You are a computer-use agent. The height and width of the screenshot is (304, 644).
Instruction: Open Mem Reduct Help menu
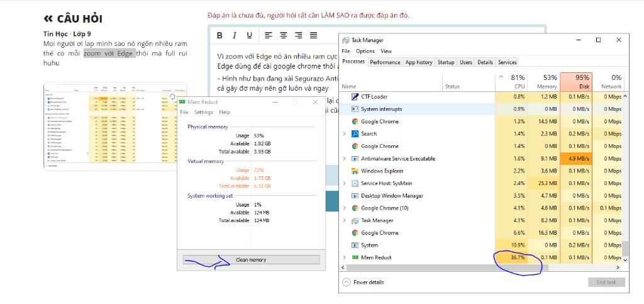pos(225,112)
